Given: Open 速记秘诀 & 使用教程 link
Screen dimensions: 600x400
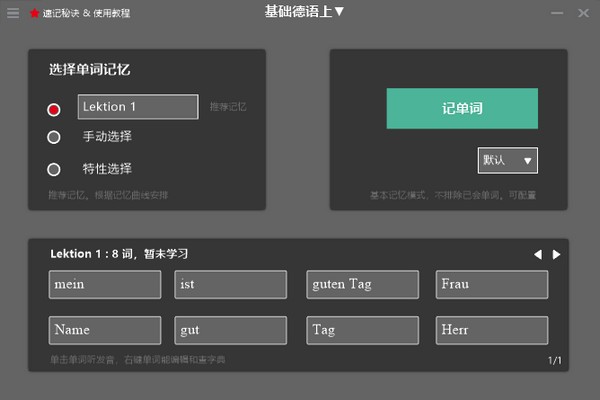Looking at the screenshot, I should pos(86,13).
